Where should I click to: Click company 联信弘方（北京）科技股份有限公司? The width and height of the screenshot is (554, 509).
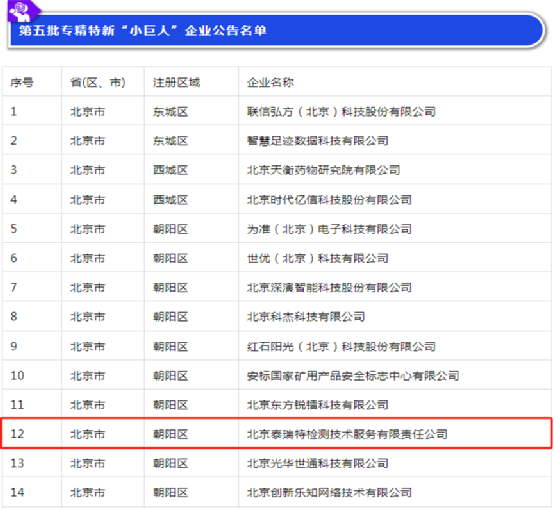pos(341,112)
